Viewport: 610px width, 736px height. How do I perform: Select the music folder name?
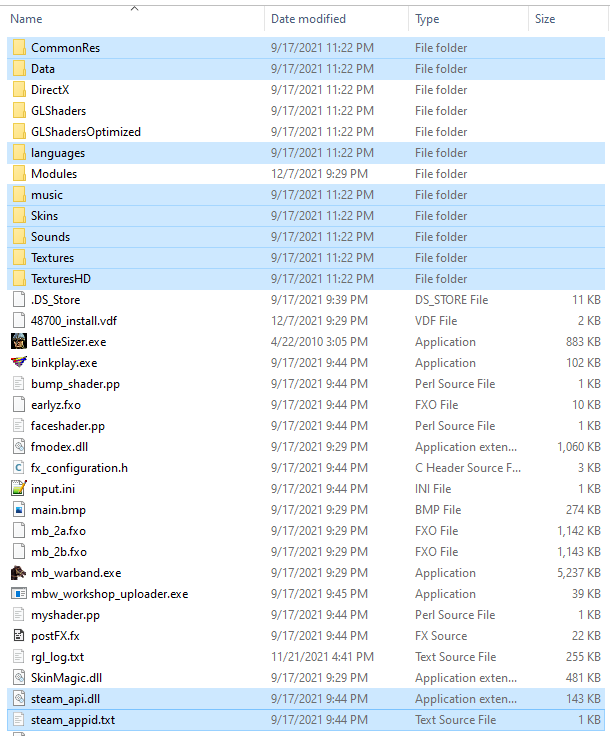click(x=46, y=195)
